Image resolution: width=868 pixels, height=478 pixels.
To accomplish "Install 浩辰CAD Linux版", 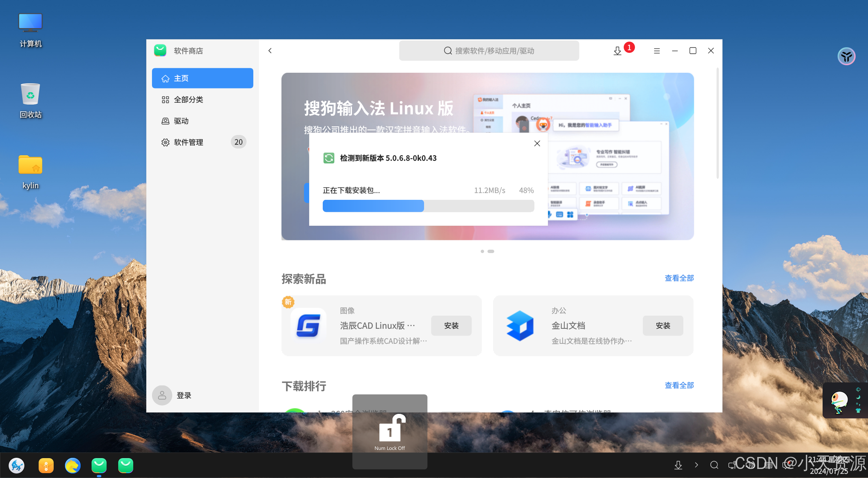I will 451,325.
